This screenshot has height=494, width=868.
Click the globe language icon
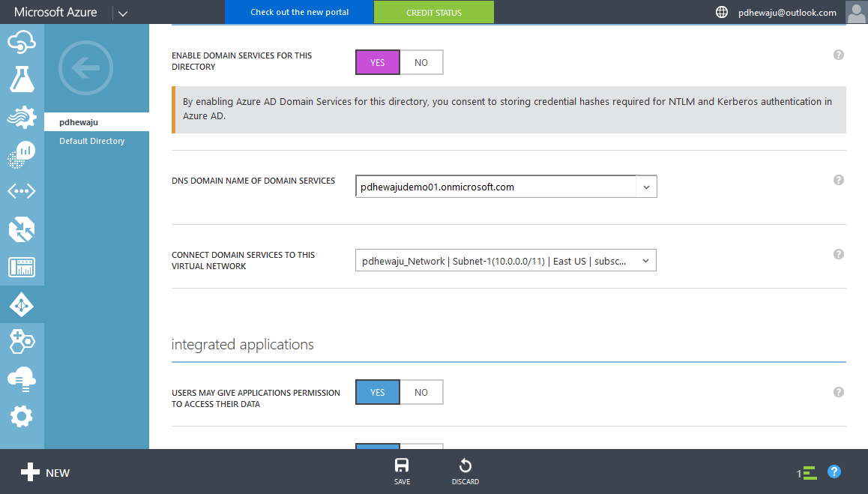click(722, 12)
